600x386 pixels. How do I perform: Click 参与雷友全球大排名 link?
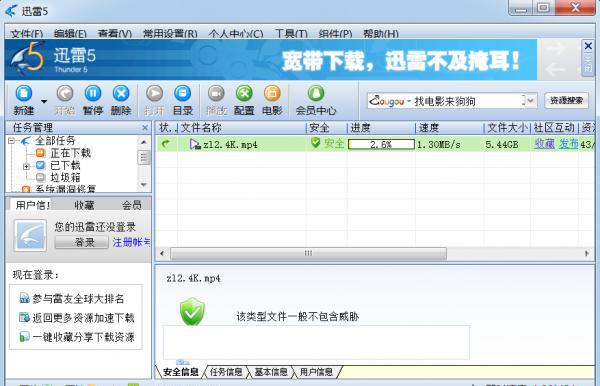pyautogui.click(x=78, y=299)
